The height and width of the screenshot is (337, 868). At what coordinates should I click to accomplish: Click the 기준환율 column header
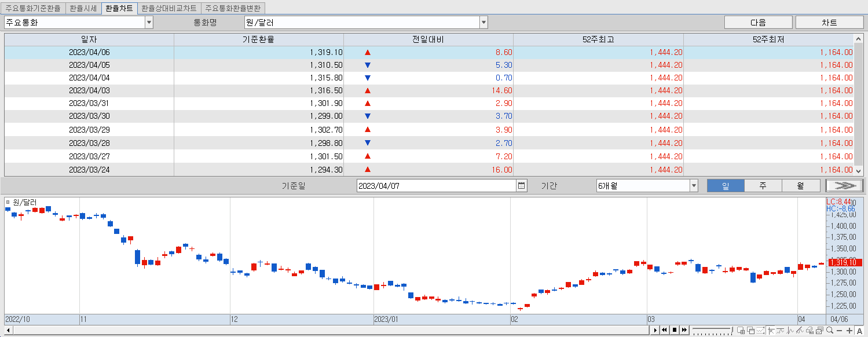[259, 39]
